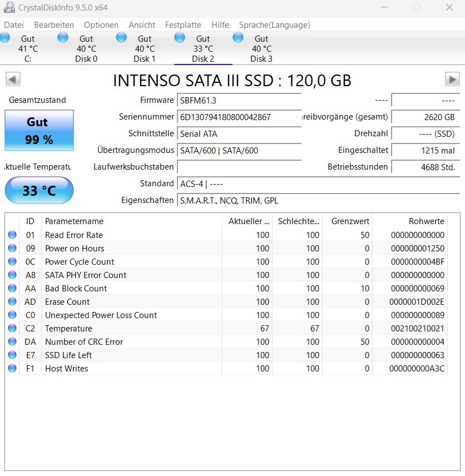This screenshot has height=476, width=465.
Task: Click the Rohwerte column header
Action: 410,221
